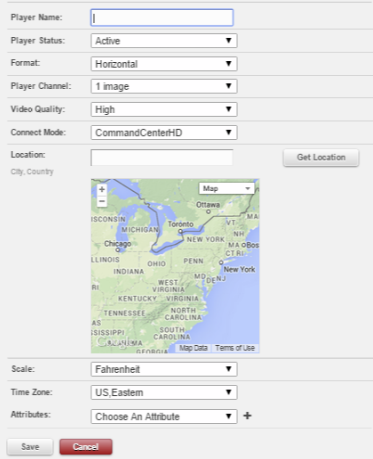Click the New York city marker
Screen dimensions: 373x459
[221, 263]
